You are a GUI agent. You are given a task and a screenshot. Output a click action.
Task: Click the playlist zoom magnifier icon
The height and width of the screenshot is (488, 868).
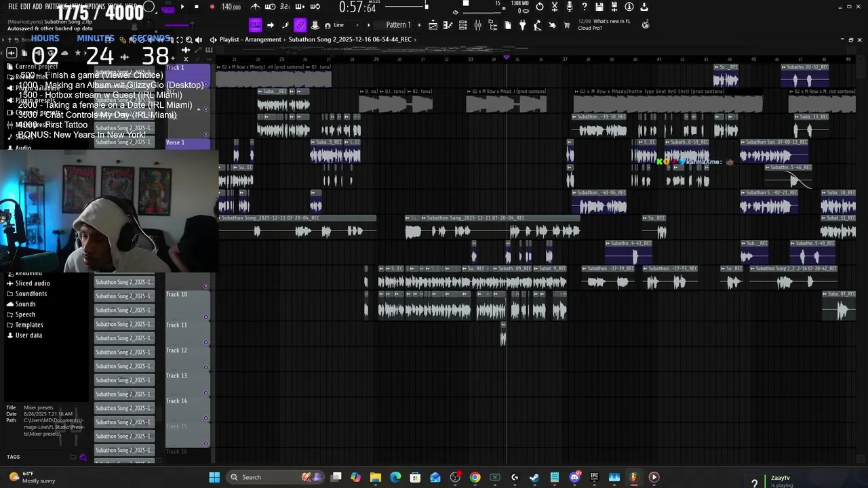(189, 39)
